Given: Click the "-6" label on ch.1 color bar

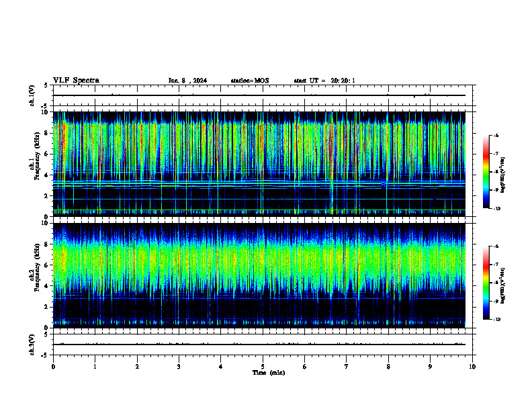Looking at the screenshot, I should [x=496, y=135].
